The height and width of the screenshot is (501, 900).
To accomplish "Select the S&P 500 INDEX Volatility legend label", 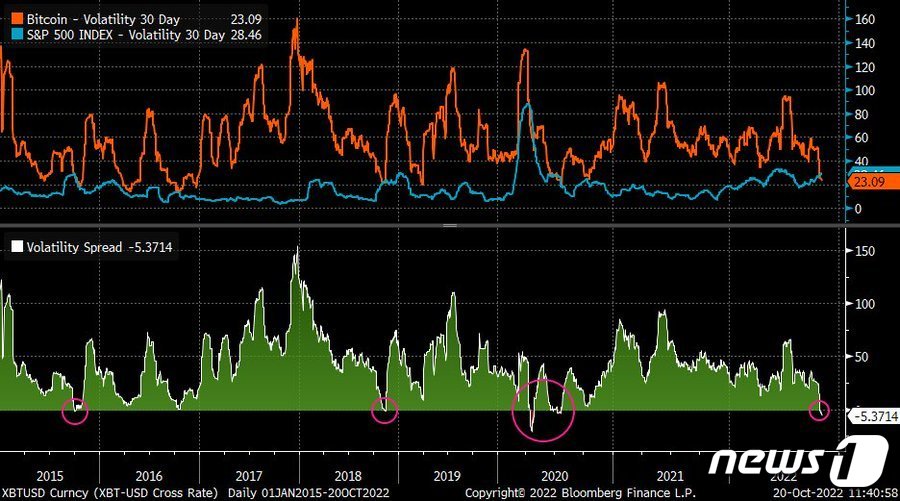I will (126, 34).
